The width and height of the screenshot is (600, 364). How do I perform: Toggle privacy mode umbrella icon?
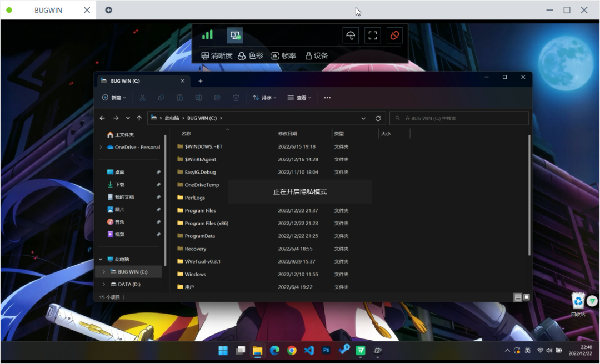click(x=351, y=36)
